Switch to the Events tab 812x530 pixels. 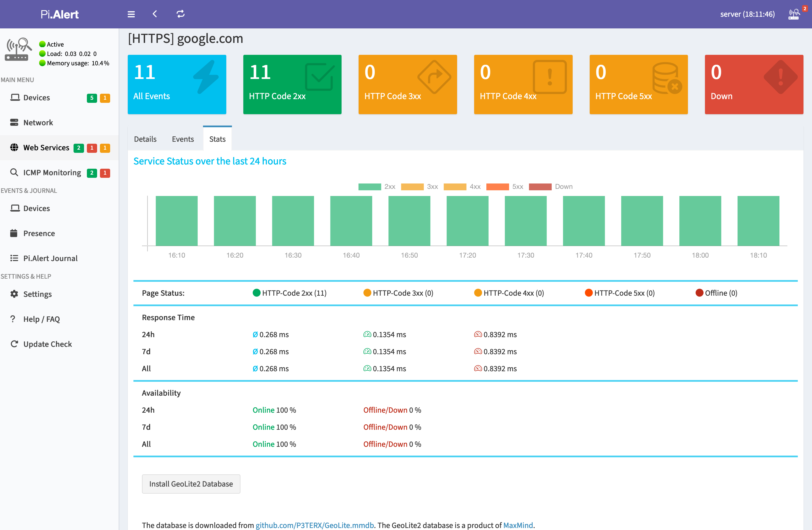pyautogui.click(x=183, y=139)
